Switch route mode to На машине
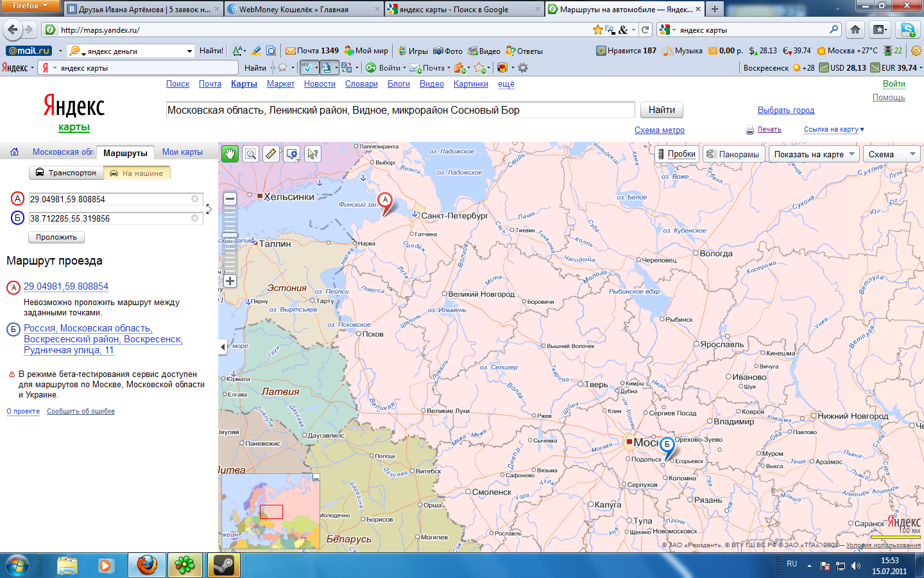The height and width of the screenshot is (578, 924). click(137, 173)
